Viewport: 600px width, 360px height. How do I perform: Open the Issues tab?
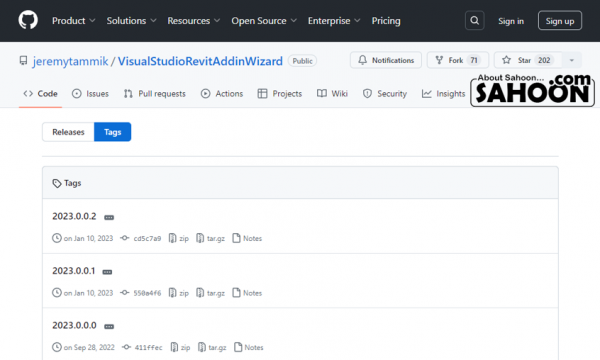pos(90,94)
